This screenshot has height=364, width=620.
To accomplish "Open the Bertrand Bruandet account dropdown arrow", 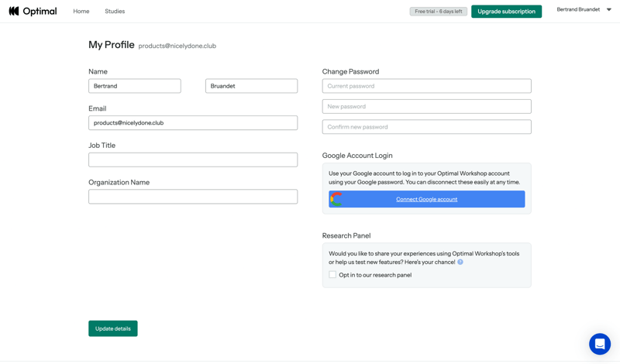I will 609,10.
